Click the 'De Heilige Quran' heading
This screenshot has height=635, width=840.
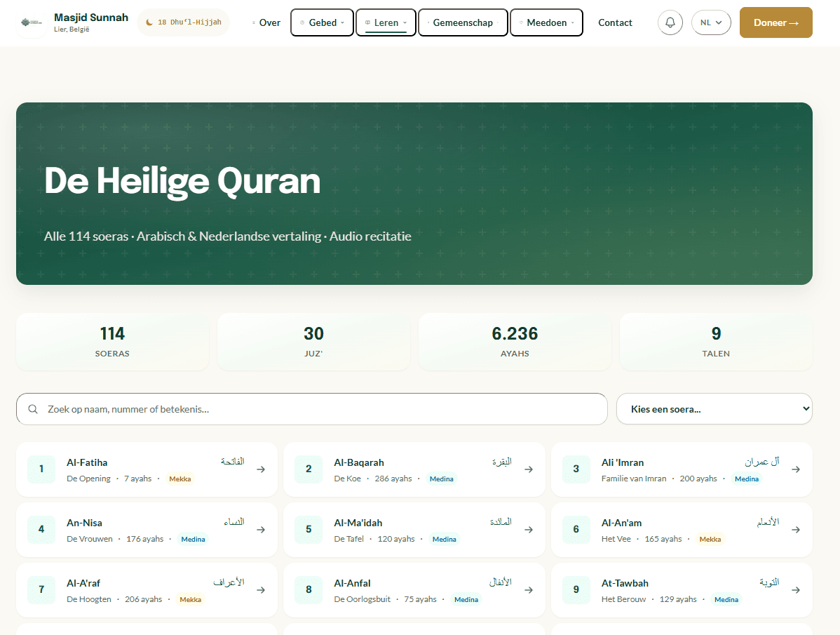coord(182,181)
